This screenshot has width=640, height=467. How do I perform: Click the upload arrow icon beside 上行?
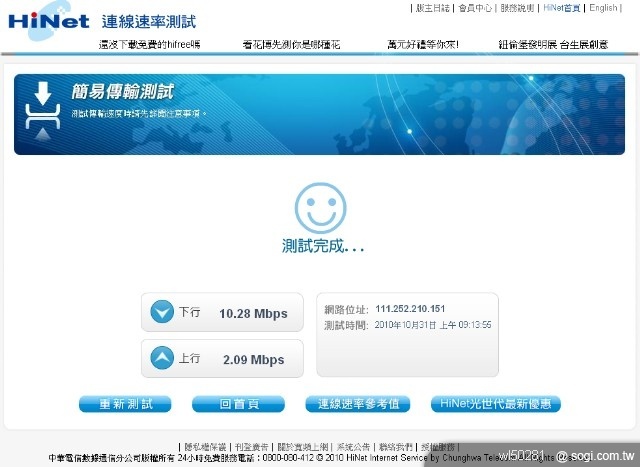162,359
